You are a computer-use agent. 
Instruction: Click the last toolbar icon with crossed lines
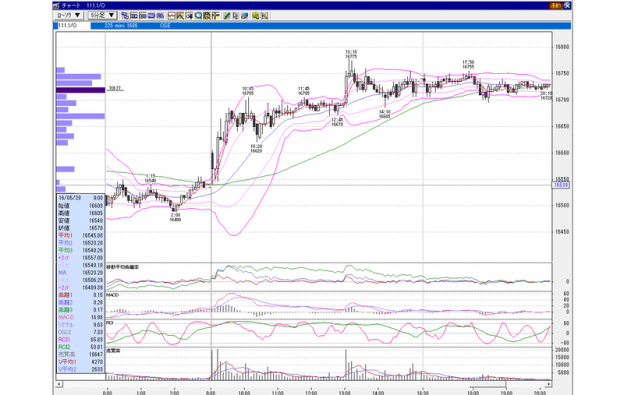[265, 16]
